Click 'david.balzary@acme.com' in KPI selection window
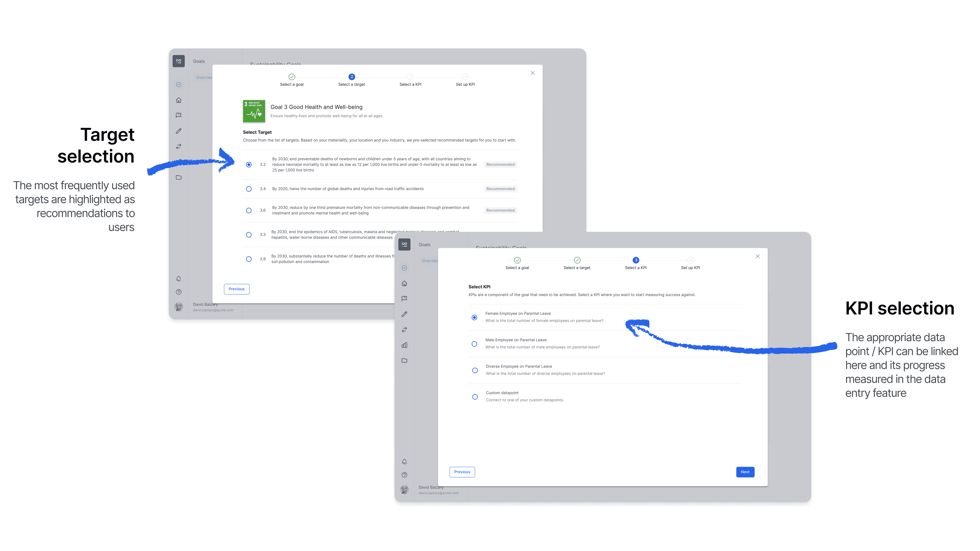This screenshot has height=551, width=980. pos(439,493)
